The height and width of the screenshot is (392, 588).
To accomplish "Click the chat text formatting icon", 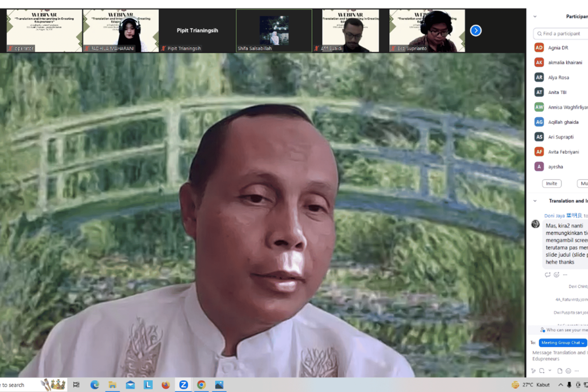I will 533,371.
